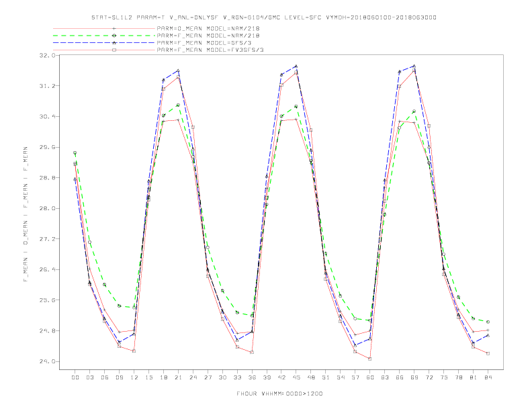Click forecast hour label 57
The width and height of the screenshot is (532, 411).
(355, 377)
